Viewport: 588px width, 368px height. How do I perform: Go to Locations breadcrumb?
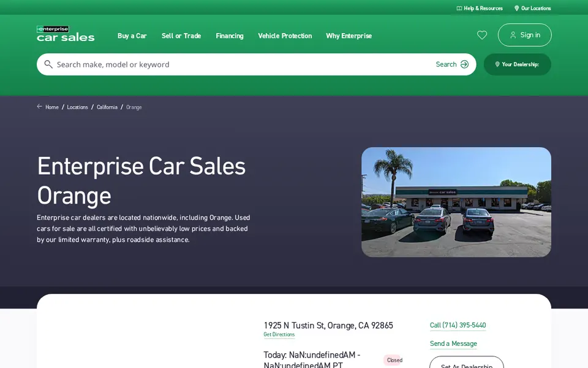point(77,107)
